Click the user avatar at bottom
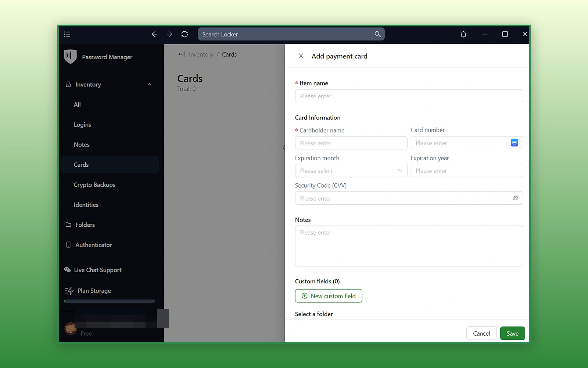This screenshot has width=588, height=368. [x=70, y=328]
